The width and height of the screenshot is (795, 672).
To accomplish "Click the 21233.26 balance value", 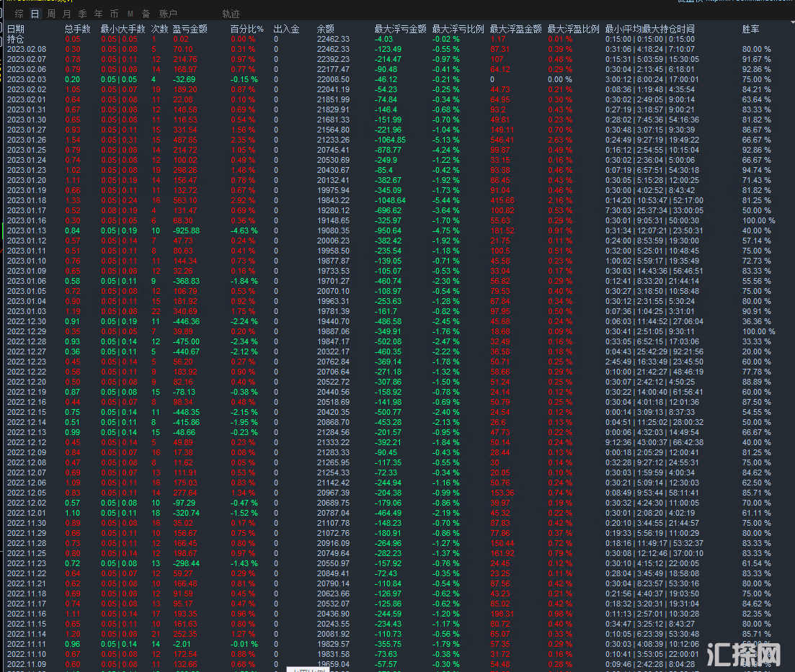I will (333, 140).
